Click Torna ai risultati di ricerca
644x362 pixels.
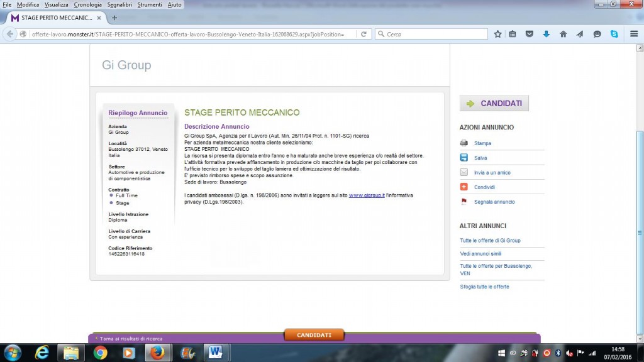click(131, 339)
